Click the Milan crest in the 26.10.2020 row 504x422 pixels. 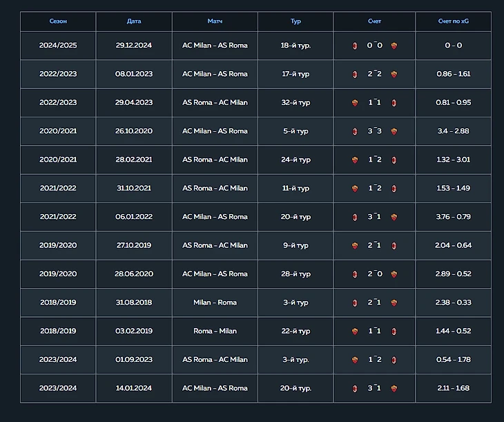point(355,131)
